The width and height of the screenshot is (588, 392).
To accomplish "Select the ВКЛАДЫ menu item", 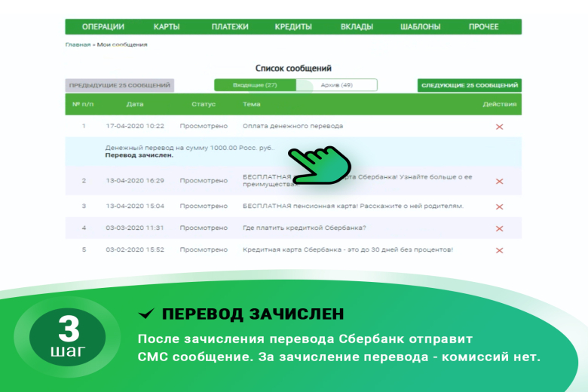I will point(357,27).
